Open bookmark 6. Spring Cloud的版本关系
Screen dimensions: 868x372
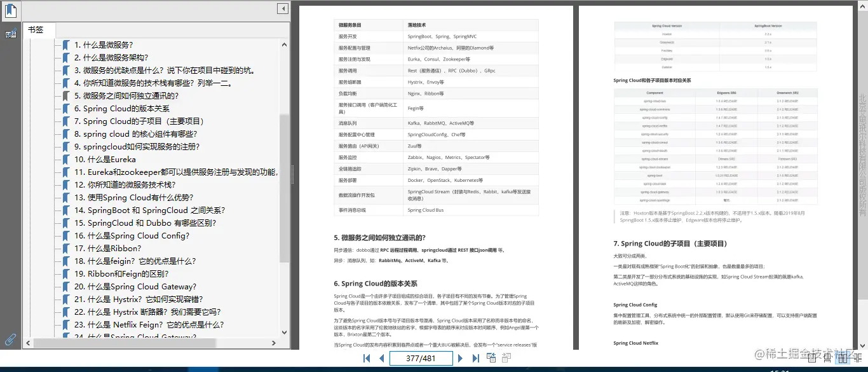pos(122,109)
